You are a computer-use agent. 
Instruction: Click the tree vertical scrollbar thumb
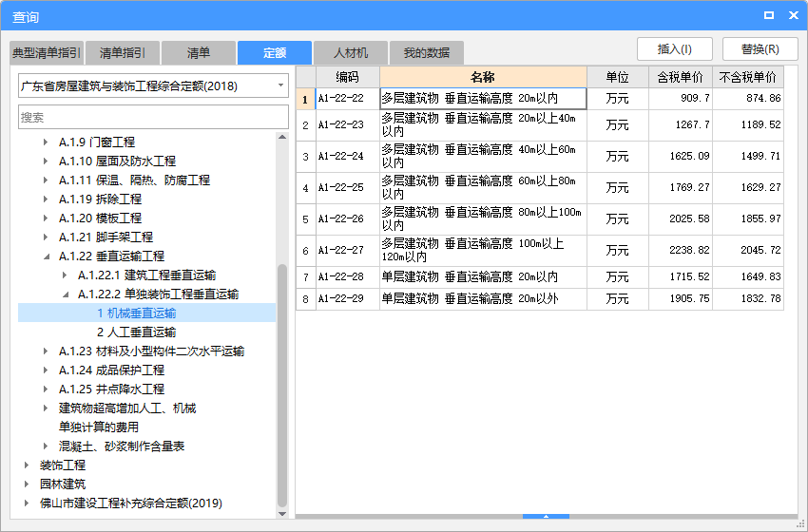pyautogui.click(x=282, y=386)
